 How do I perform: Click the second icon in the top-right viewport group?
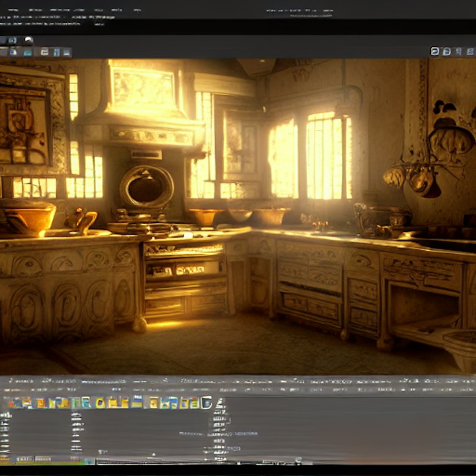pos(446,51)
